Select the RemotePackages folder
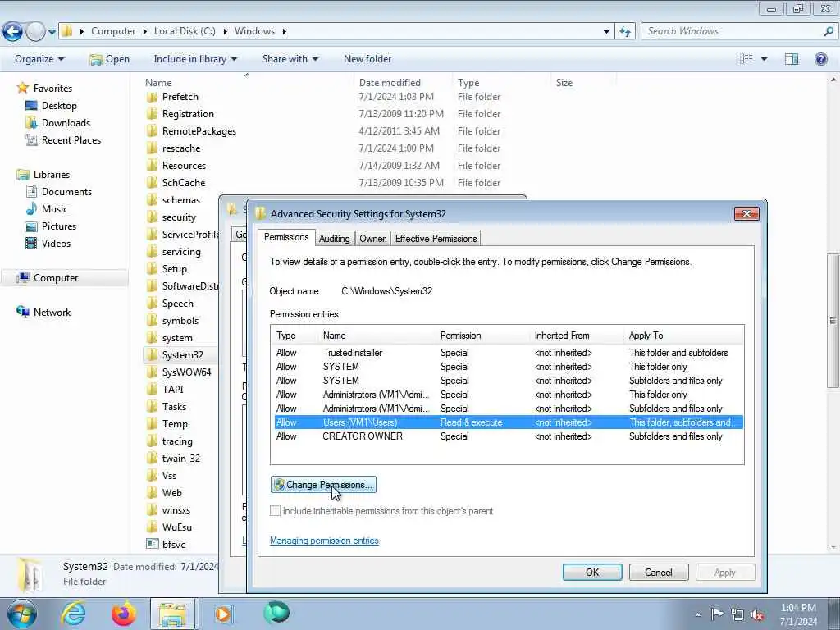 [x=199, y=131]
